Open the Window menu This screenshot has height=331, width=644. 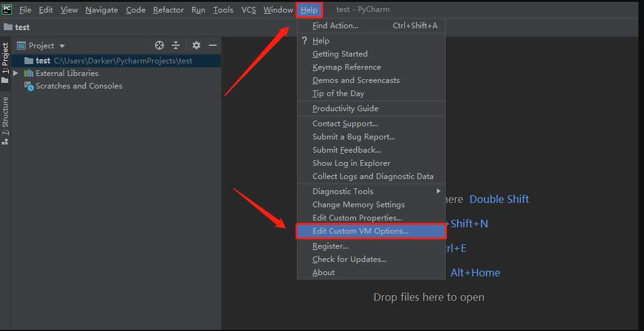[x=278, y=10]
